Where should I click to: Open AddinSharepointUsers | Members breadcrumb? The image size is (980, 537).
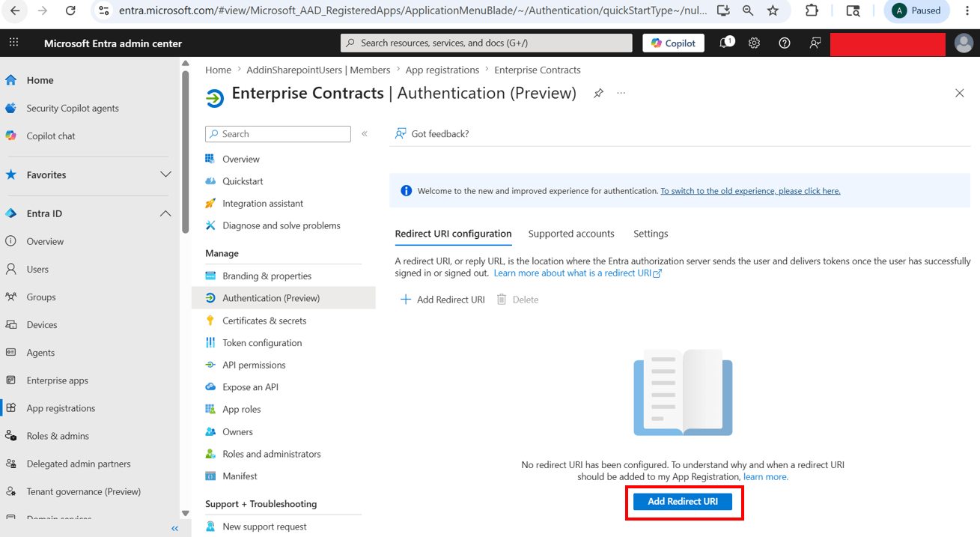point(318,70)
